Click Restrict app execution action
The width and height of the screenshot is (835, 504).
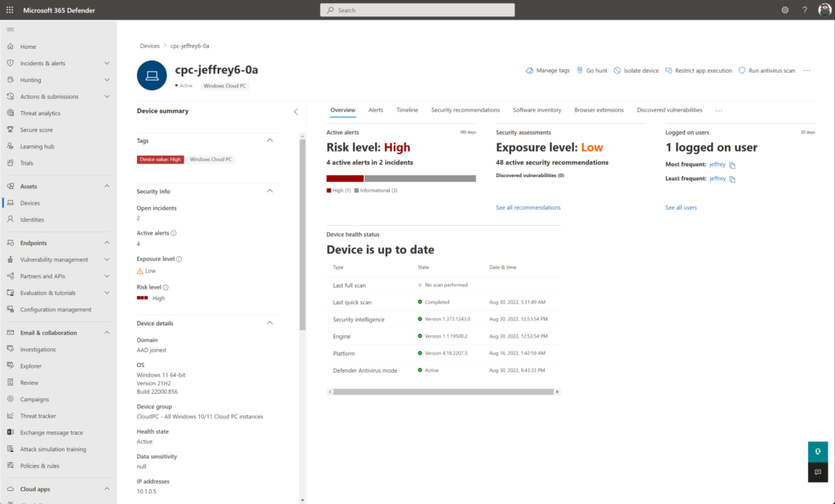(x=699, y=70)
